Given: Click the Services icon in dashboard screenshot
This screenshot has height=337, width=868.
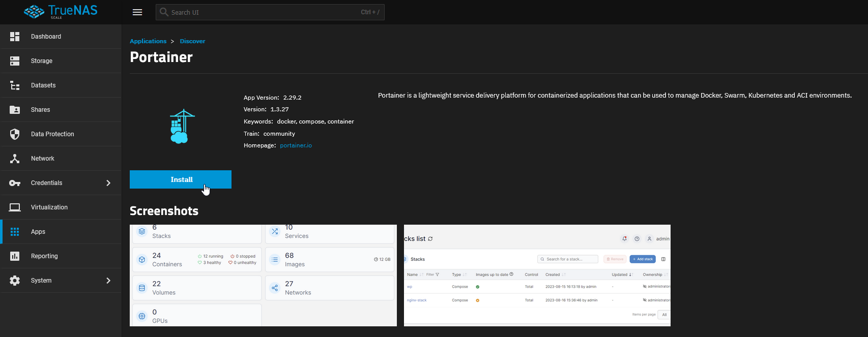Looking at the screenshot, I should 275,231.
